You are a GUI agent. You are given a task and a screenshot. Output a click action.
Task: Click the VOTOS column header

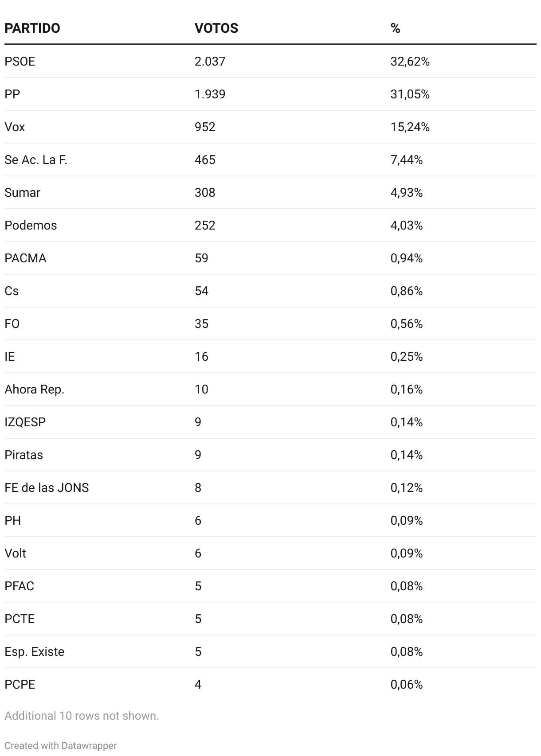pyautogui.click(x=216, y=28)
